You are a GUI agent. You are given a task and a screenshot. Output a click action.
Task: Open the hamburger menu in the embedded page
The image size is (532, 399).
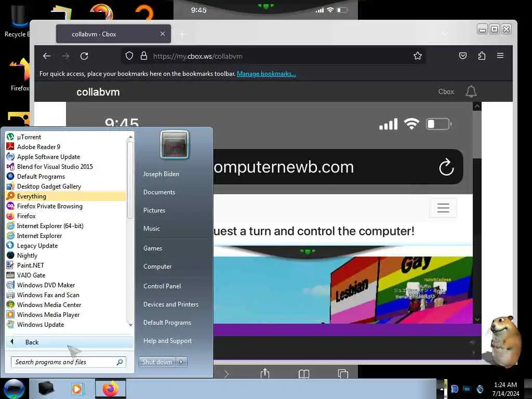[443, 208]
